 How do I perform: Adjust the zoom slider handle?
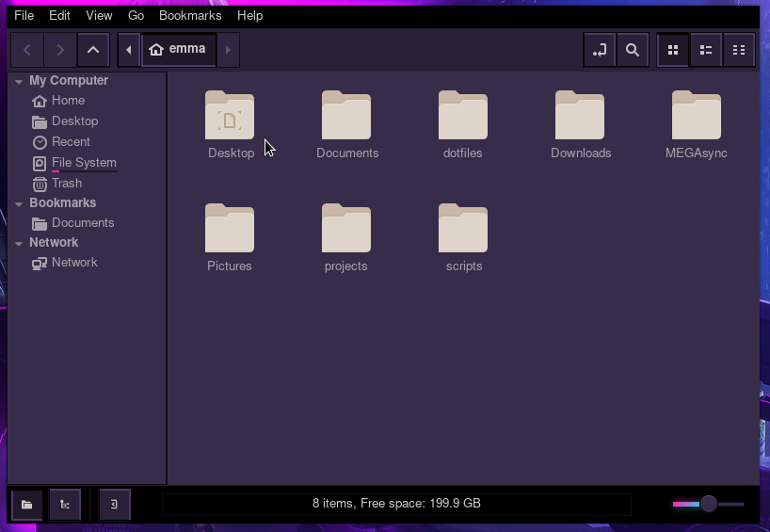[x=709, y=504]
